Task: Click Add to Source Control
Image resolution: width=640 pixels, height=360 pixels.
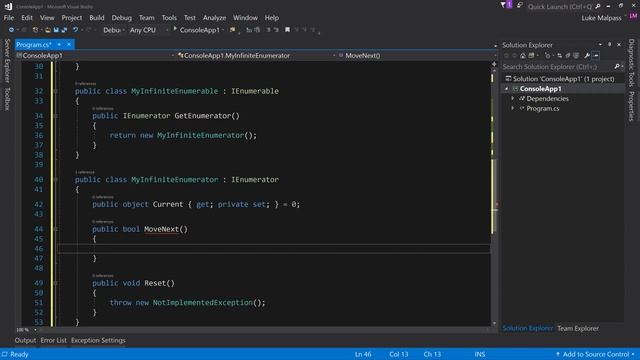Action: [x=596, y=354]
